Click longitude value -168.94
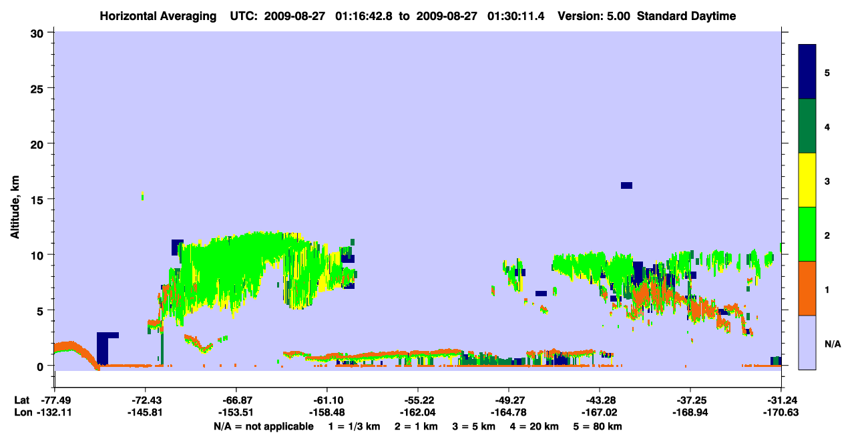This screenshot has height=445, width=868. coord(690,412)
